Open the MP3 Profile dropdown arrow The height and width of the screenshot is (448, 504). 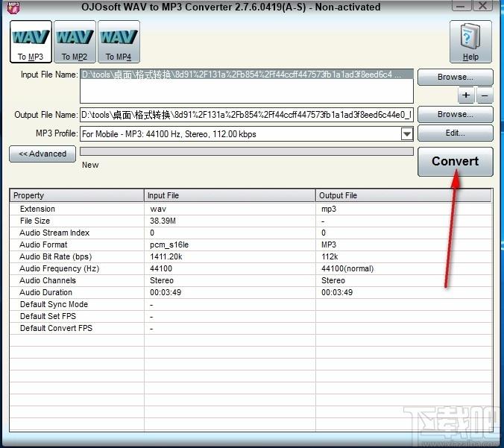406,133
